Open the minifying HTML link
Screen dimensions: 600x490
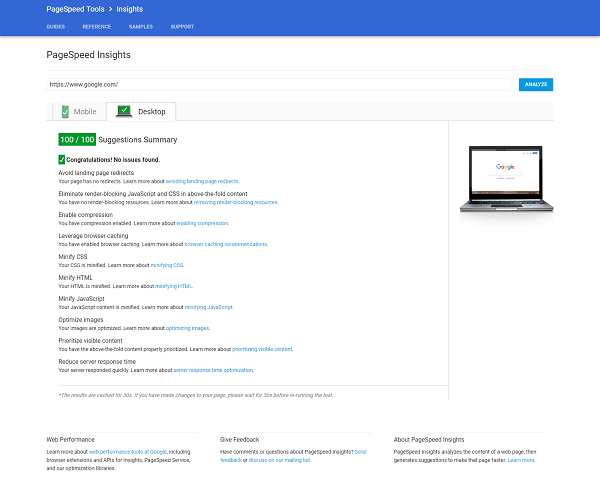point(174,286)
